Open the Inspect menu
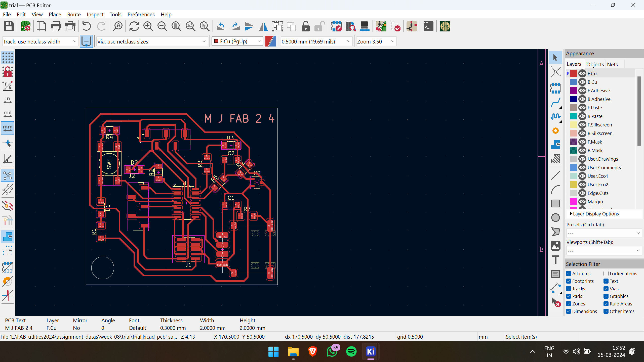644x362 pixels. [x=95, y=14]
